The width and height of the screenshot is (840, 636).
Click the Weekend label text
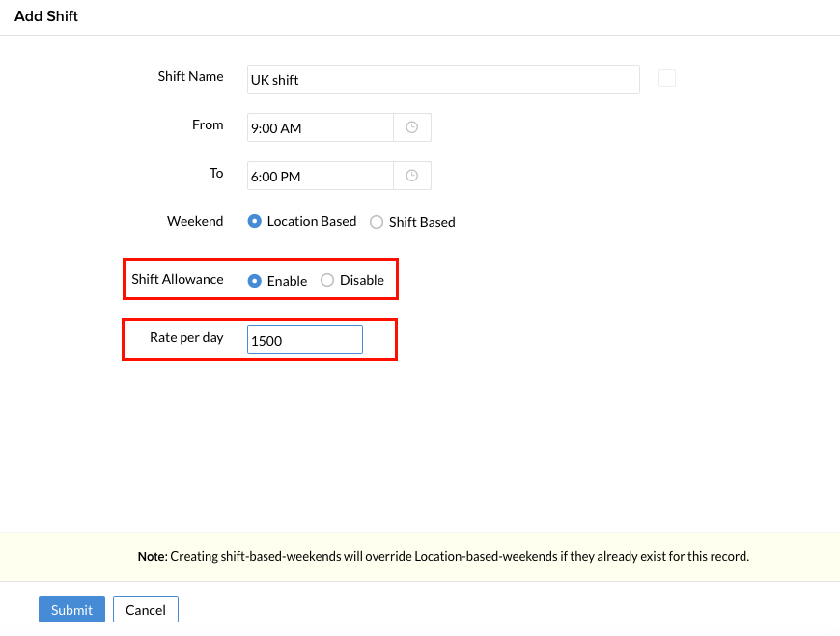coord(195,221)
